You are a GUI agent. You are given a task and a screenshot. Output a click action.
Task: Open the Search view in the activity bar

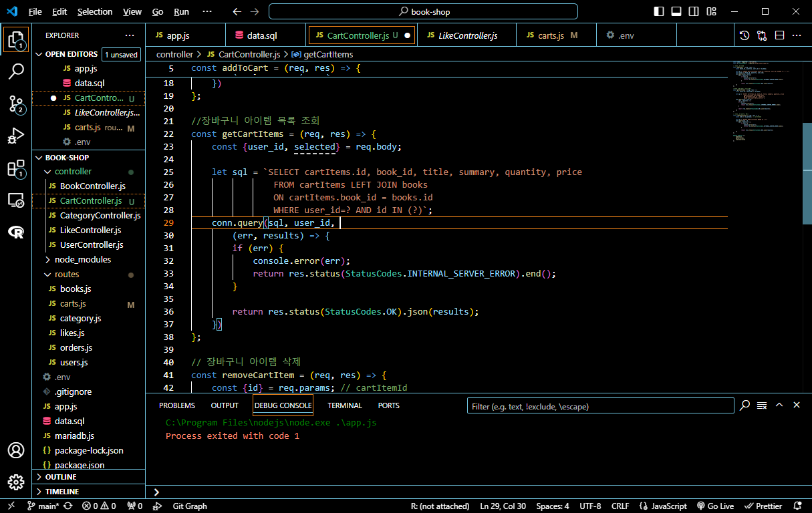(x=16, y=71)
